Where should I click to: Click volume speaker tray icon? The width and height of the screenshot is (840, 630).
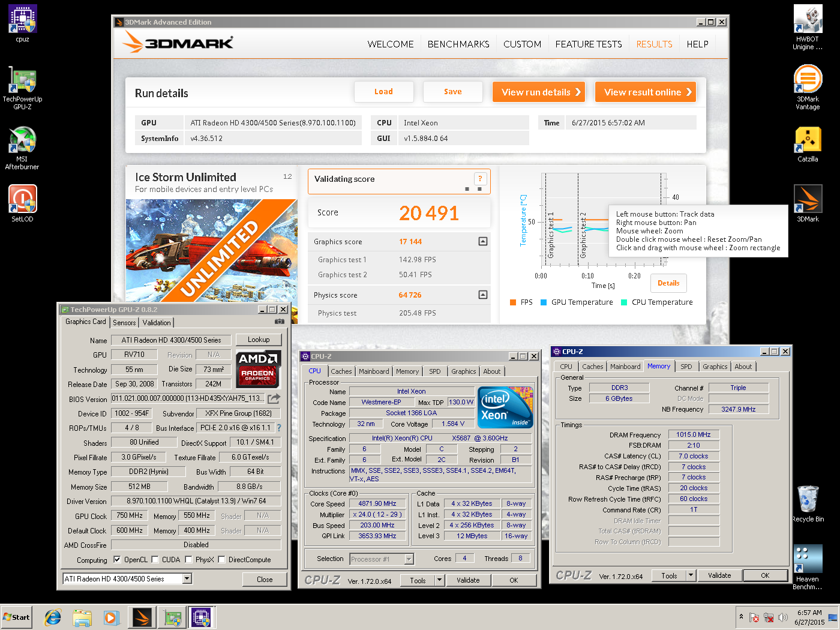click(783, 617)
